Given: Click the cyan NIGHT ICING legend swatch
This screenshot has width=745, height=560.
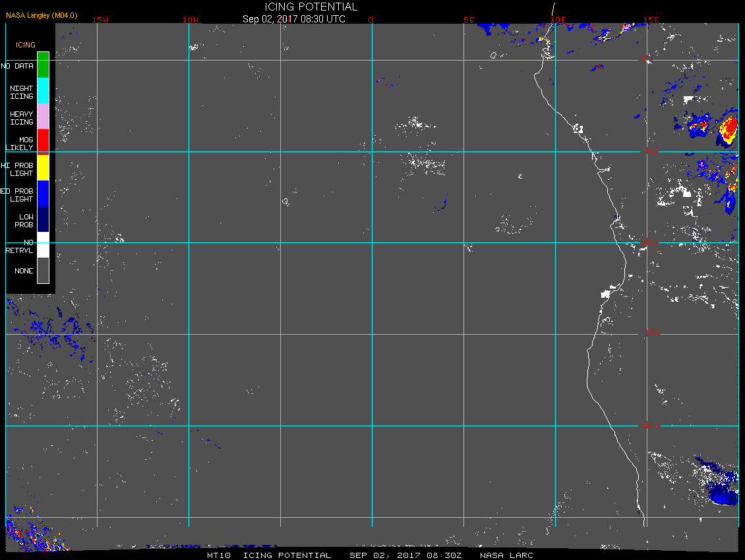Looking at the screenshot, I should click(x=44, y=91).
